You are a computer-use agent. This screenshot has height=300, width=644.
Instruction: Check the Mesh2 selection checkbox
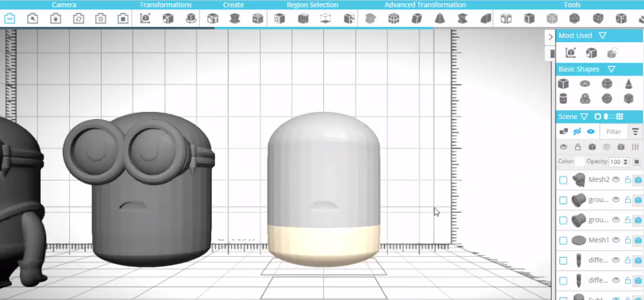(x=563, y=180)
